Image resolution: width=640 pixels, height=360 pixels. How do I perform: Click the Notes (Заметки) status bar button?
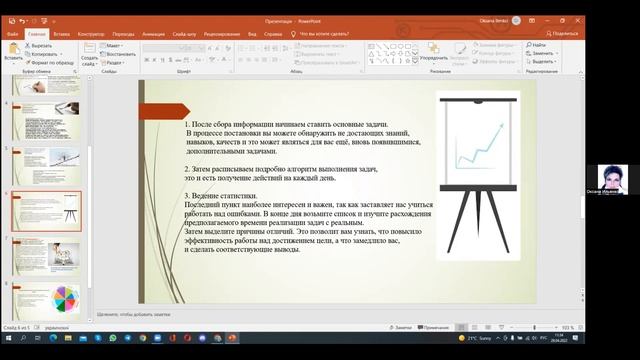click(x=400, y=327)
